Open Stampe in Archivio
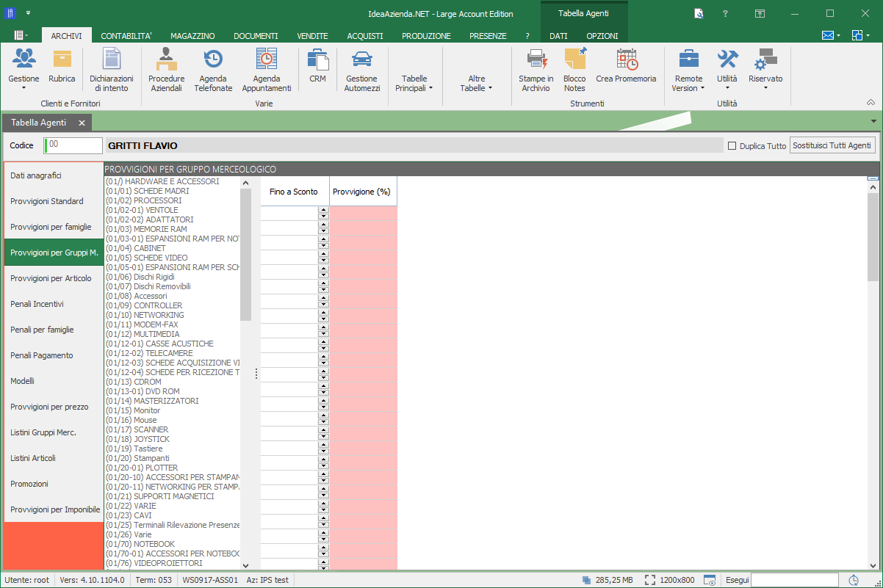This screenshot has width=883, height=588. pyautogui.click(x=536, y=70)
